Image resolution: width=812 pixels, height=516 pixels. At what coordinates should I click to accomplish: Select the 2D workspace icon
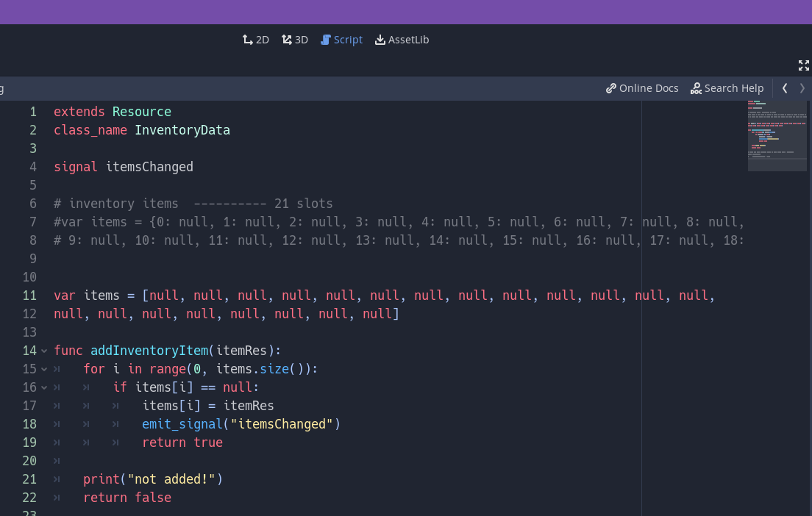(246, 39)
